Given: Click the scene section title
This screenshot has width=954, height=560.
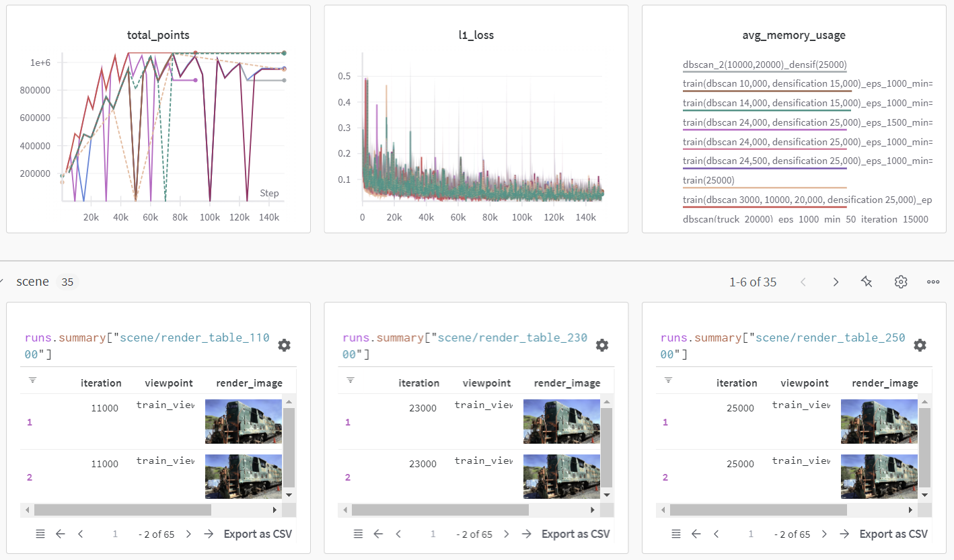Looking at the screenshot, I should (32, 282).
